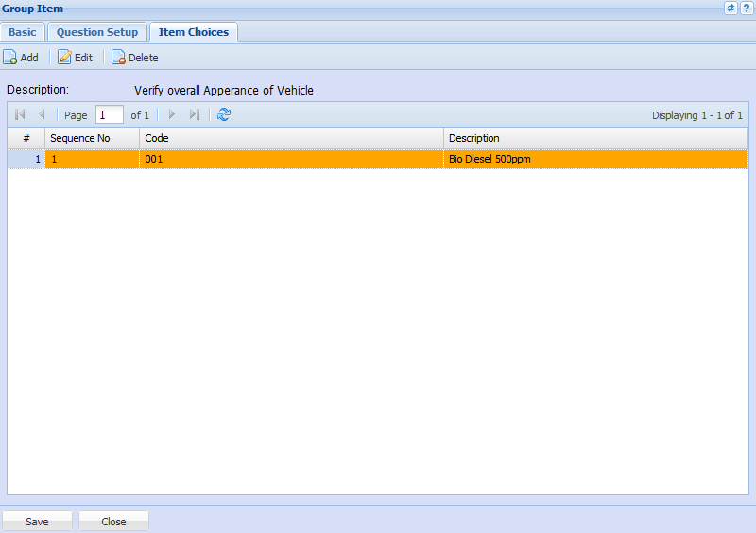756x533 pixels.
Task: Sort by Code column header
Action: 291,138
